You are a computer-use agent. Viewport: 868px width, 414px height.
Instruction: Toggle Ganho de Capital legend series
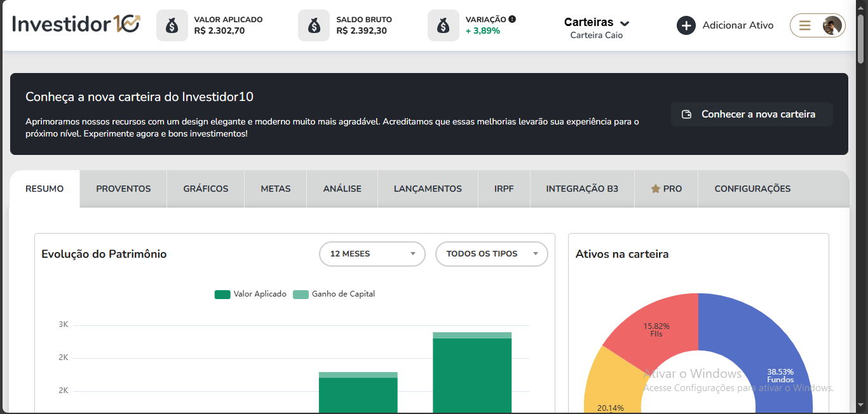point(334,294)
